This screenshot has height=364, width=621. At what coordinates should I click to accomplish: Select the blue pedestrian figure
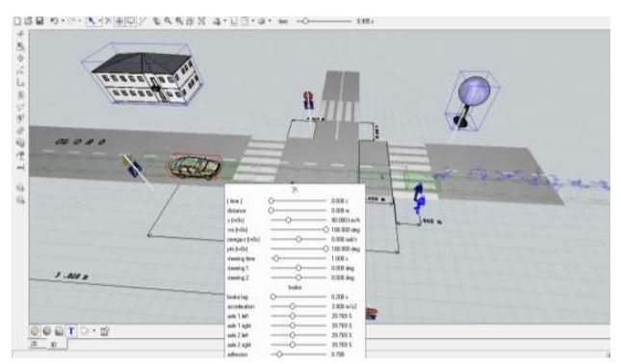(x=419, y=198)
